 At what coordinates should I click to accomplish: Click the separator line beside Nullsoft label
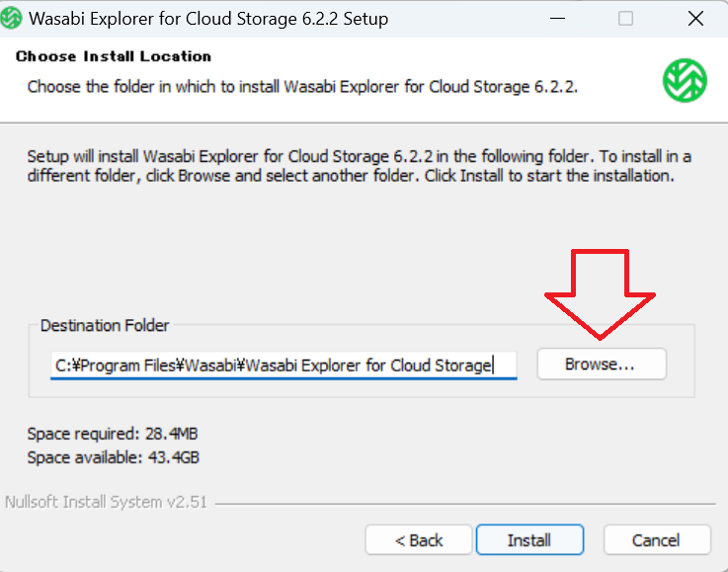(x=465, y=504)
